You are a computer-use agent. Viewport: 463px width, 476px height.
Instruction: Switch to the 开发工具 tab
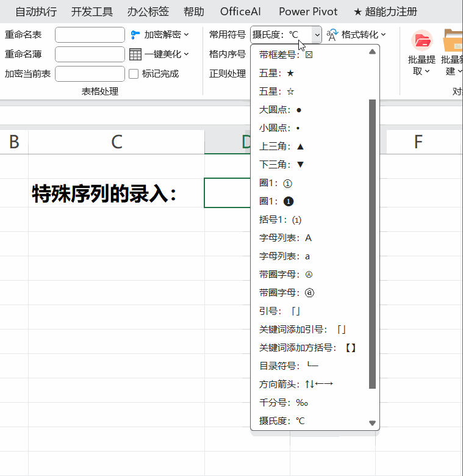click(92, 12)
